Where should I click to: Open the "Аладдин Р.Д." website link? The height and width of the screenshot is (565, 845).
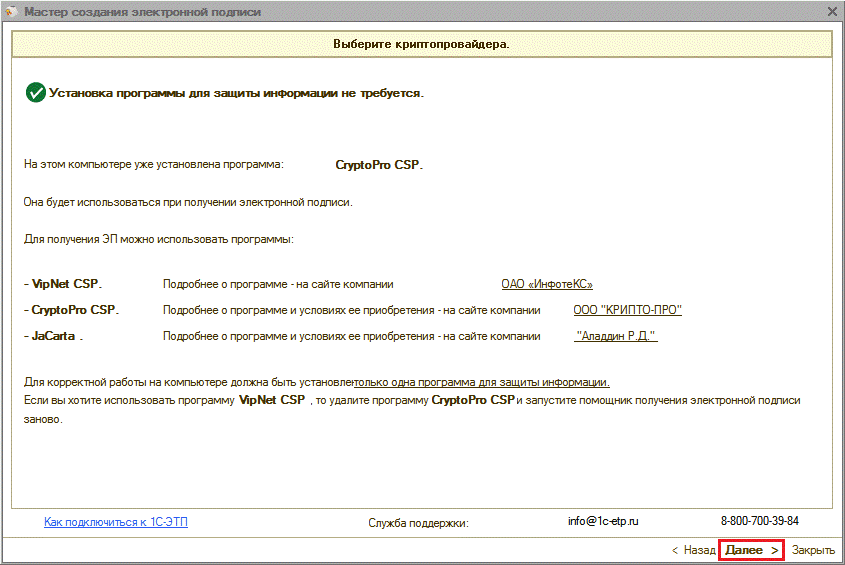click(x=616, y=336)
